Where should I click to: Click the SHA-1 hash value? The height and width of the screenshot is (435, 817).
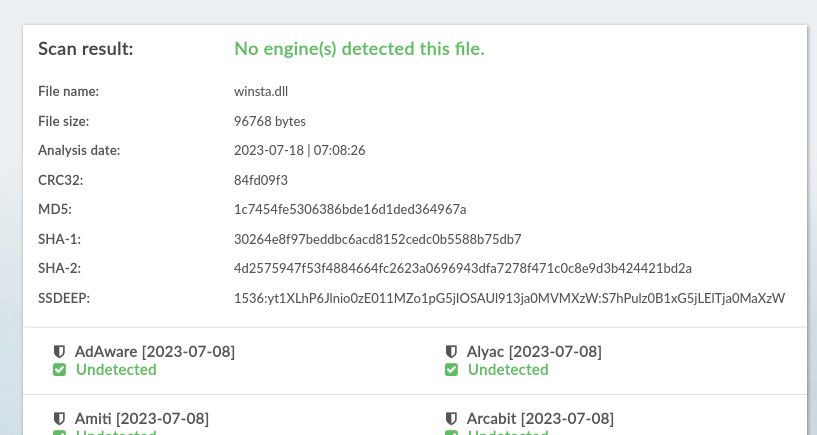click(378, 239)
